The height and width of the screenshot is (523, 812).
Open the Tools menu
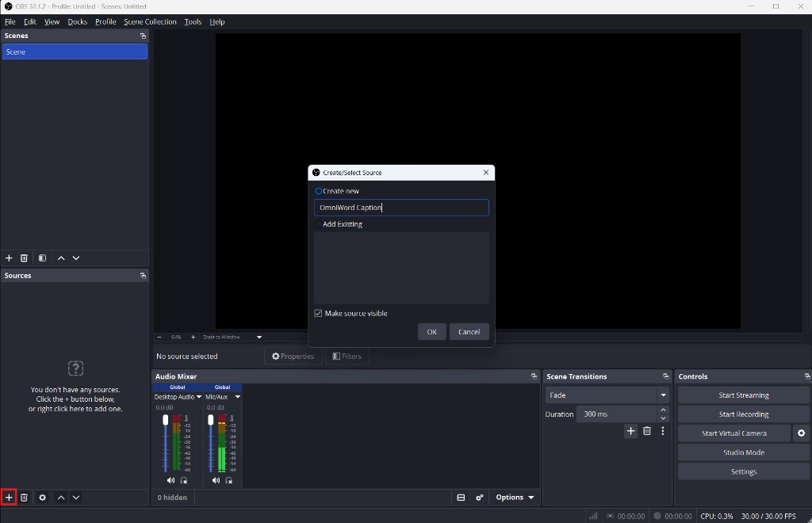point(193,21)
